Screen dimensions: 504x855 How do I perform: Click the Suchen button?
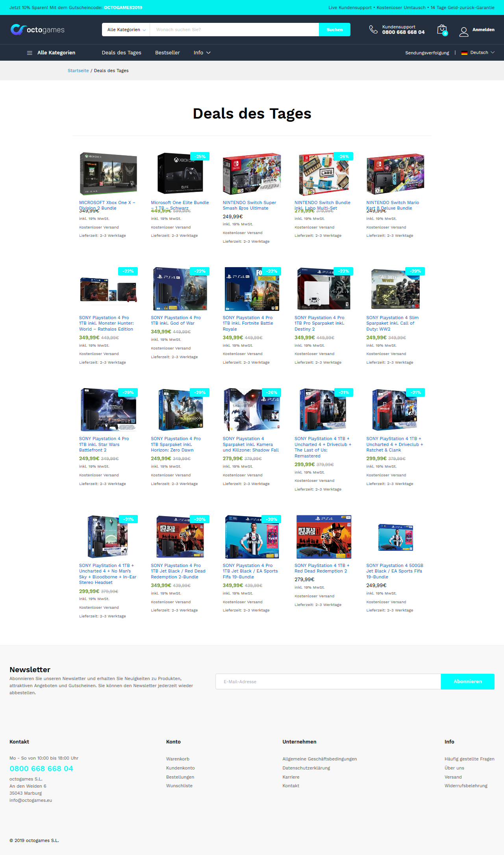(335, 30)
